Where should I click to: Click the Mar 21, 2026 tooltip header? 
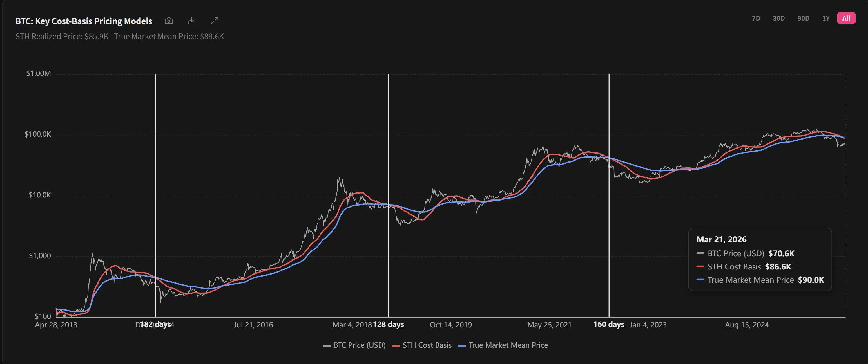click(721, 239)
